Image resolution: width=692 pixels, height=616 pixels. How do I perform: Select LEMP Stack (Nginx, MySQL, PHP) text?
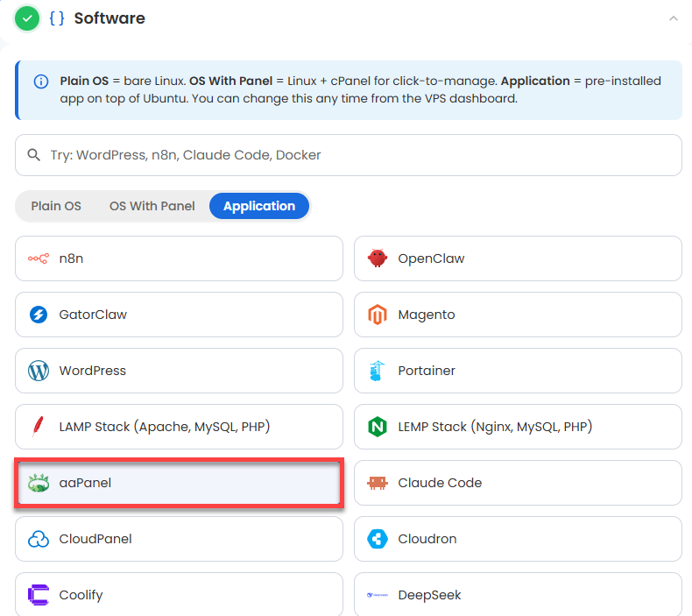click(495, 427)
